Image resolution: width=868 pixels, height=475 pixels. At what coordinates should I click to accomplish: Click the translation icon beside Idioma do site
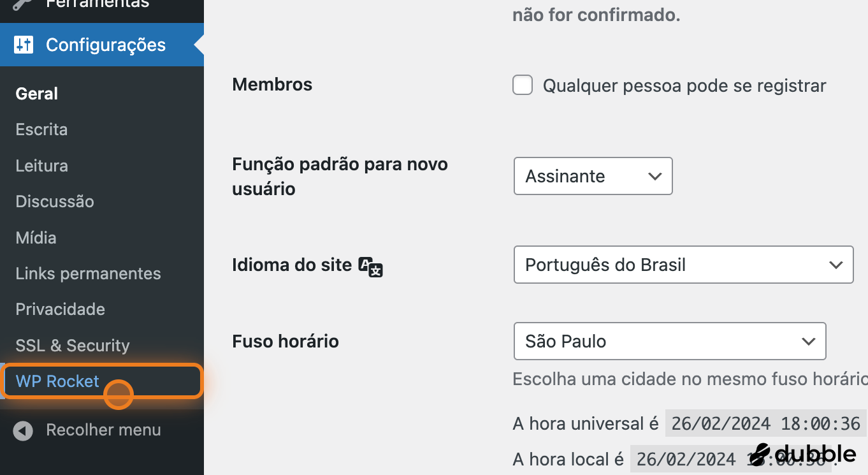(371, 266)
